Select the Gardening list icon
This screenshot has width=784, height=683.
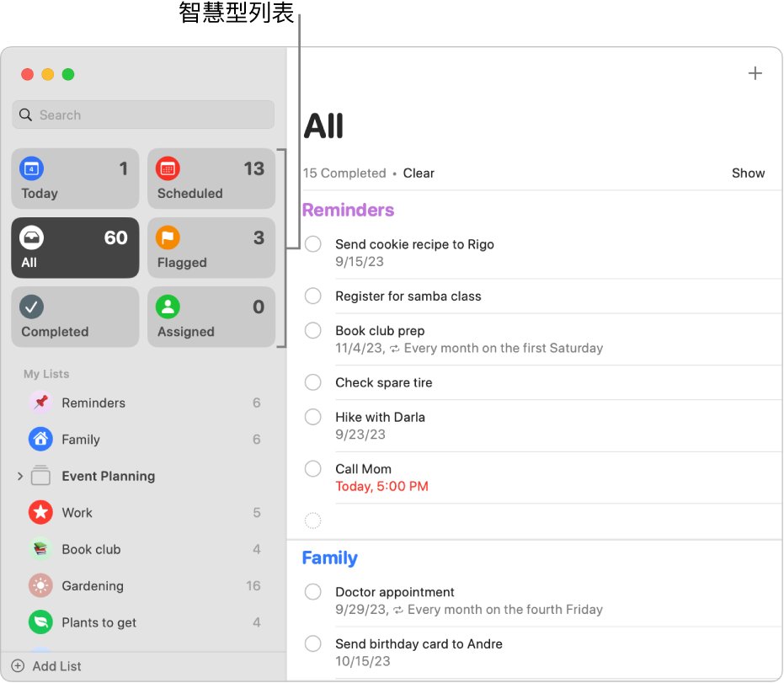(x=40, y=586)
